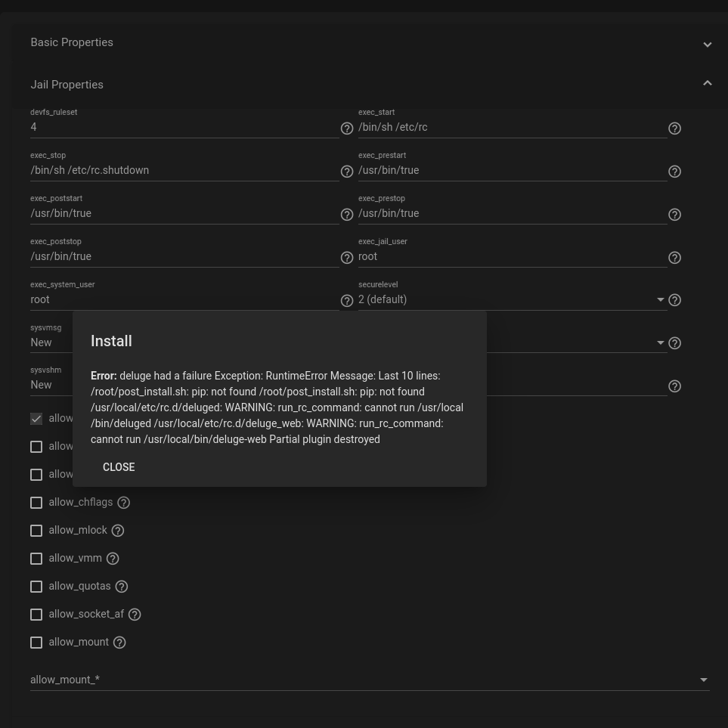Show exec_poststart help information
728x728 pixels.
[347, 215]
